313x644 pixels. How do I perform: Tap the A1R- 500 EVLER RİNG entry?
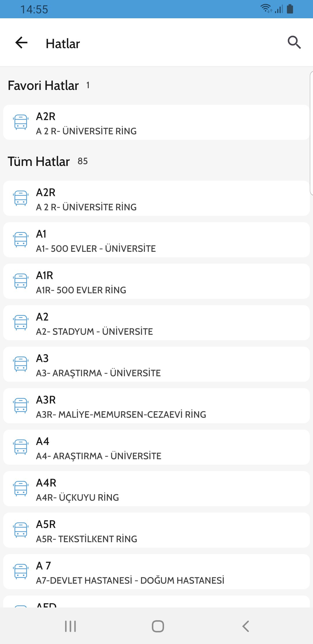point(156,281)
